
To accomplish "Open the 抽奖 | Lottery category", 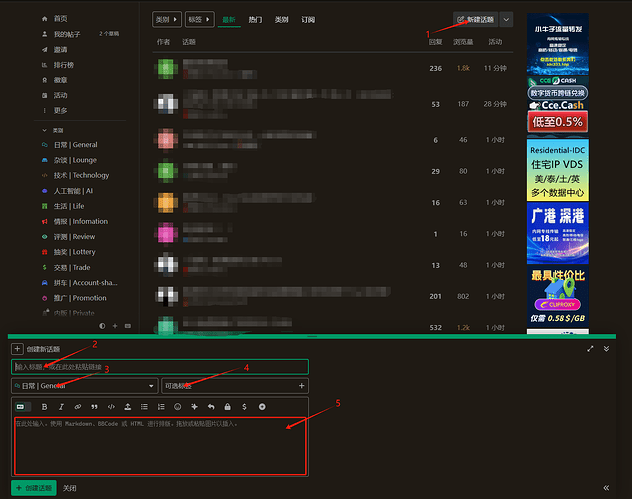I will tap(74, 252).
